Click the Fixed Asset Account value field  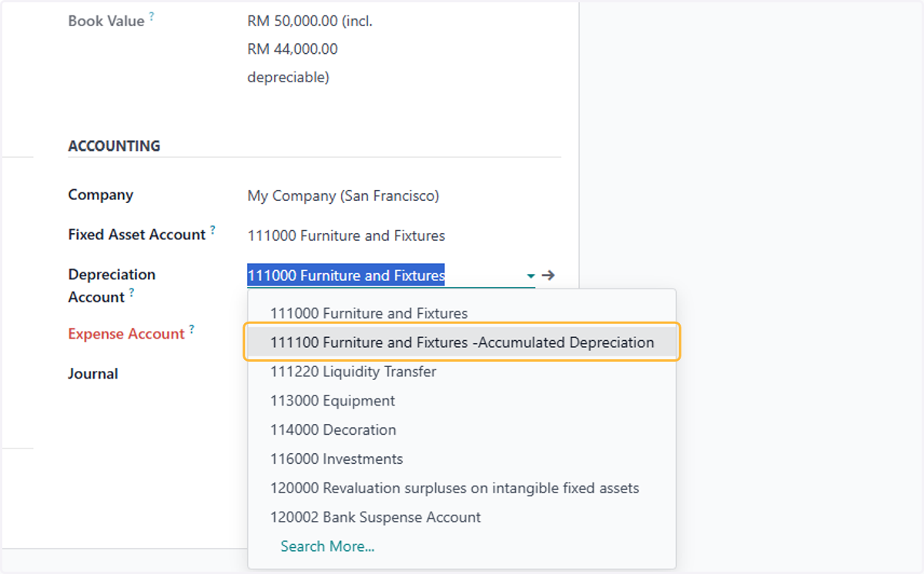point(346,235)
